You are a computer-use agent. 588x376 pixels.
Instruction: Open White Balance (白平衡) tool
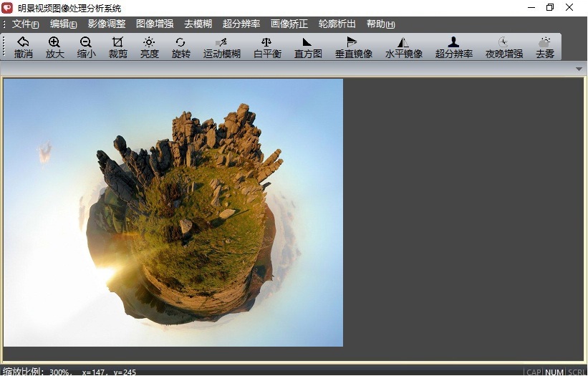(x=266, y=47)
